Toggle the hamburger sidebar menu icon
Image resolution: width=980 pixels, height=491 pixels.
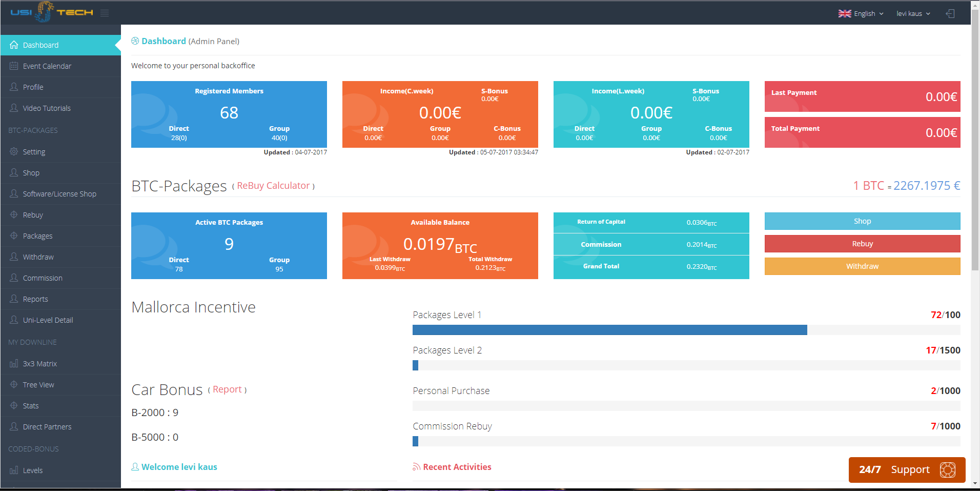(105, 13)
